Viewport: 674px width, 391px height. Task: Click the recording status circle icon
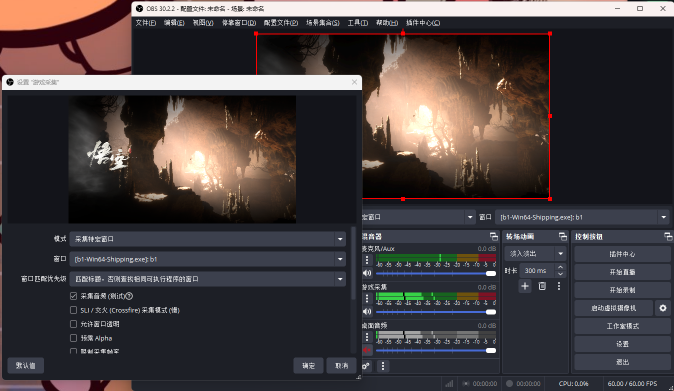point(509,384)
